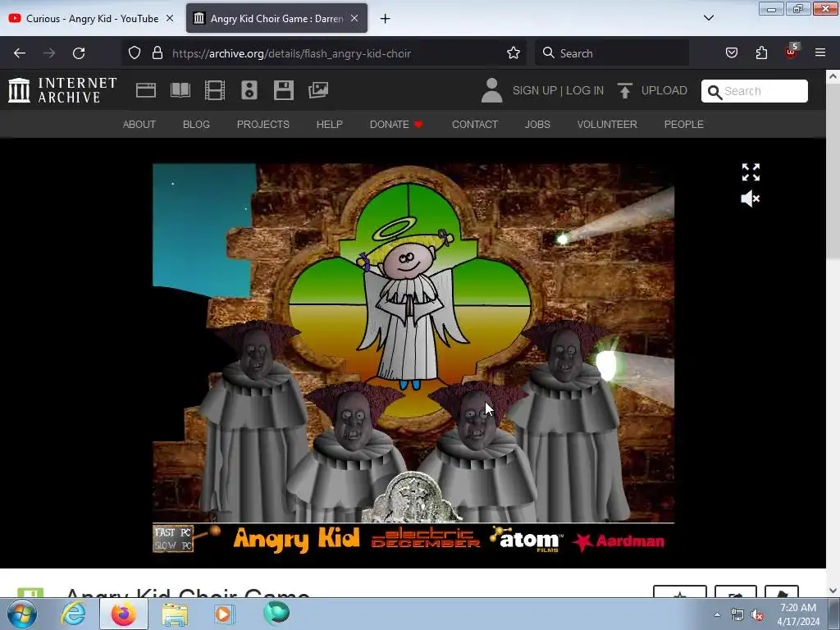The height and width of the screenshot is (630, 840).
Task: Click the user avatar icon
Action: [491, 90]
